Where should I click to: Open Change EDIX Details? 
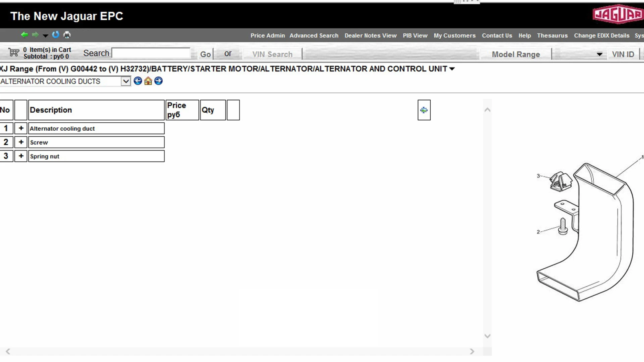pyautogui.click(x=602, y=35)
